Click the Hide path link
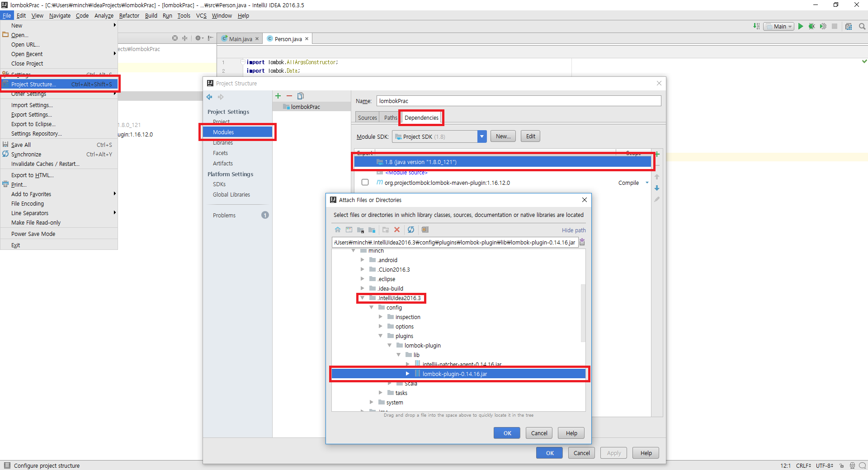The image size is (868, 470). (x=574, y=230)
